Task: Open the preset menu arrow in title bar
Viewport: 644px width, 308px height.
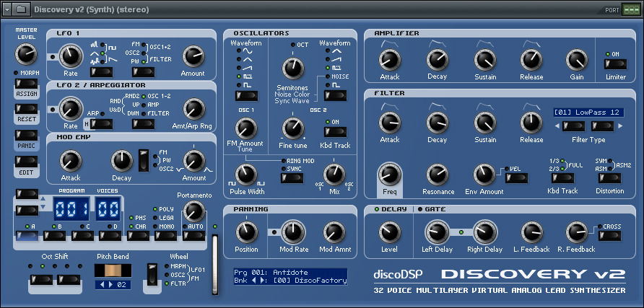Action: point(7,9)
